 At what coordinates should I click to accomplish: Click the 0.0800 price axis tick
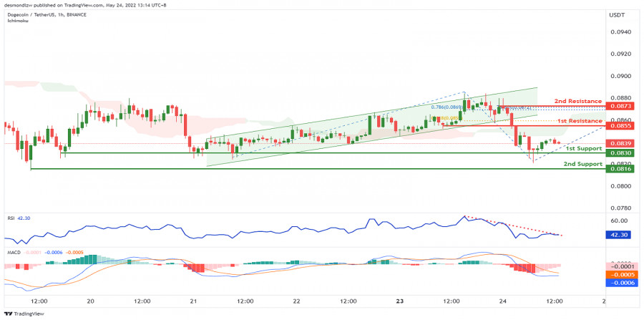[620, 185]
